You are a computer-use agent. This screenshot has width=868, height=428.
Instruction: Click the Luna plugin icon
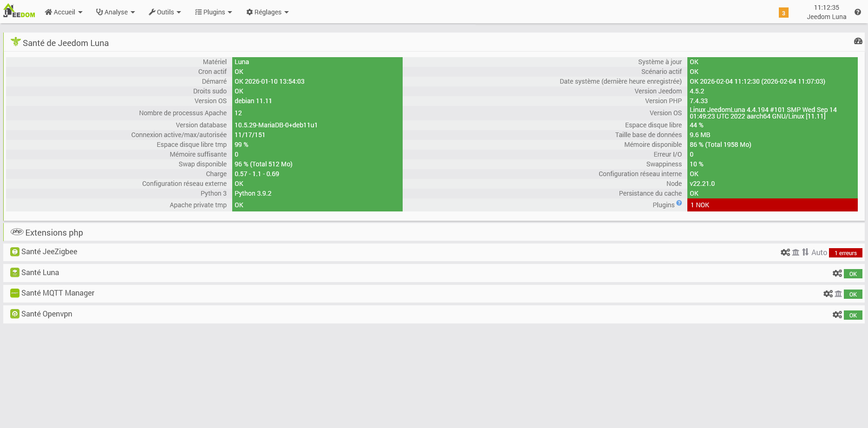(x=15, y=273)
